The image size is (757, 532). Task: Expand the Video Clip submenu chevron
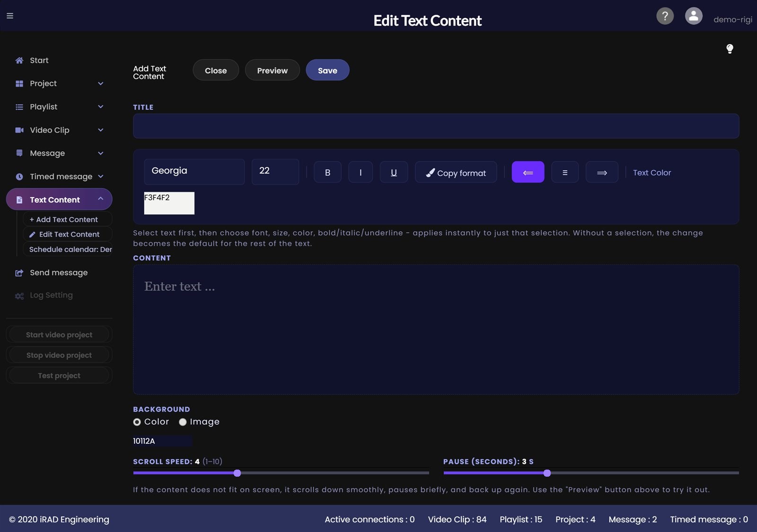pos(100,130)
